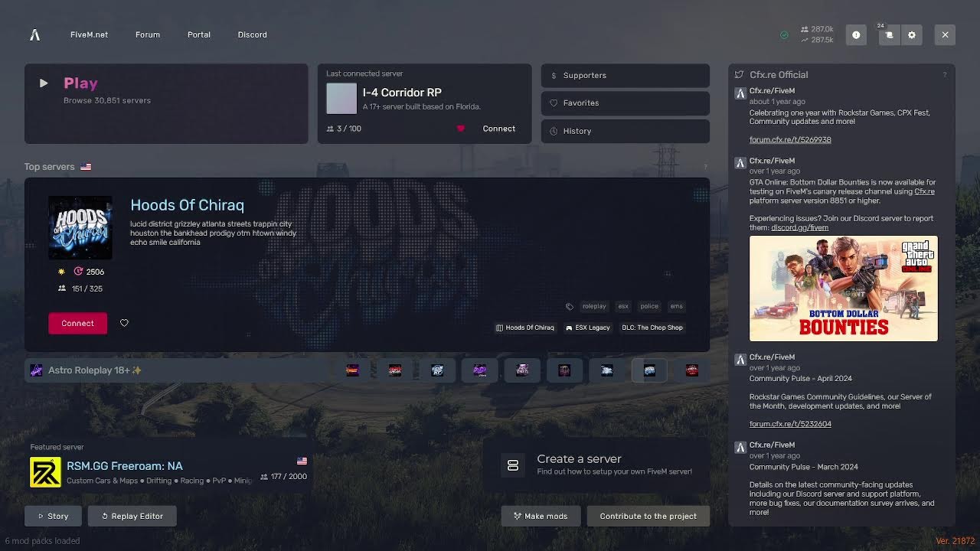Viewport: 980px width, 551px height.
Task: Click the 287.0k players online stat
Action: [x=817, y=29]
